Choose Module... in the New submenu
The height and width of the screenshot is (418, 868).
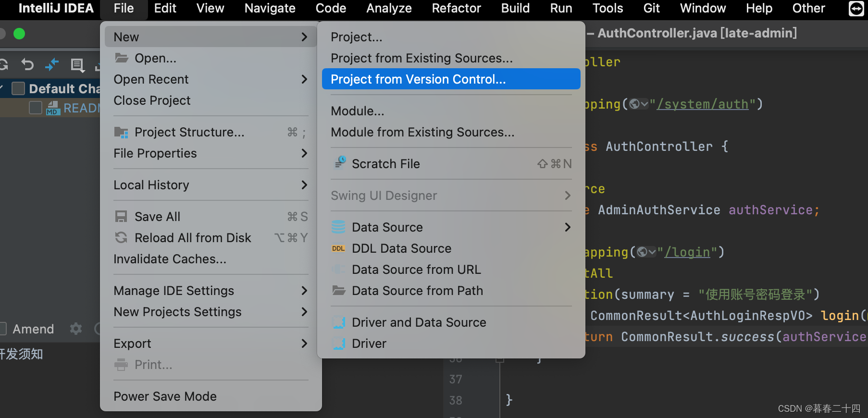click(x=451, y=111)
